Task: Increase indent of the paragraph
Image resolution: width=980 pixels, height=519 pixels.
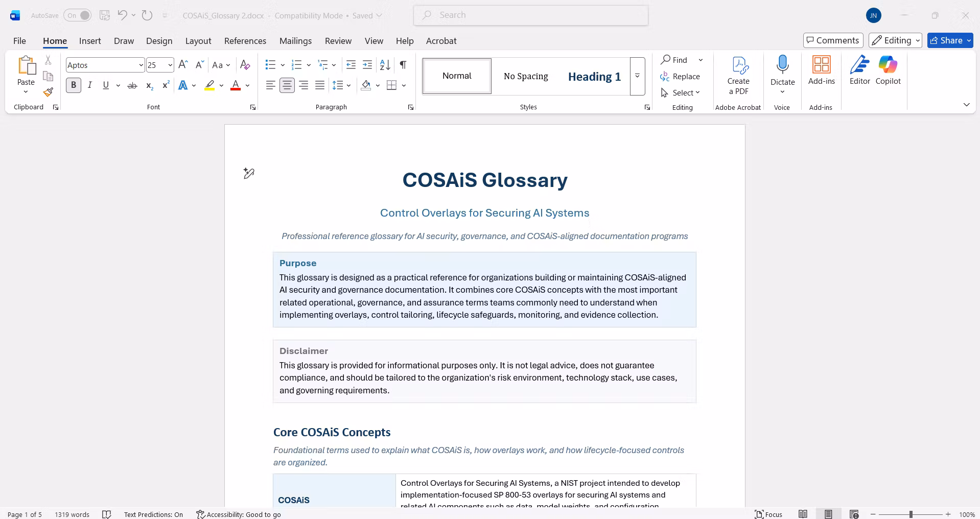Action: tap(367, 65)
